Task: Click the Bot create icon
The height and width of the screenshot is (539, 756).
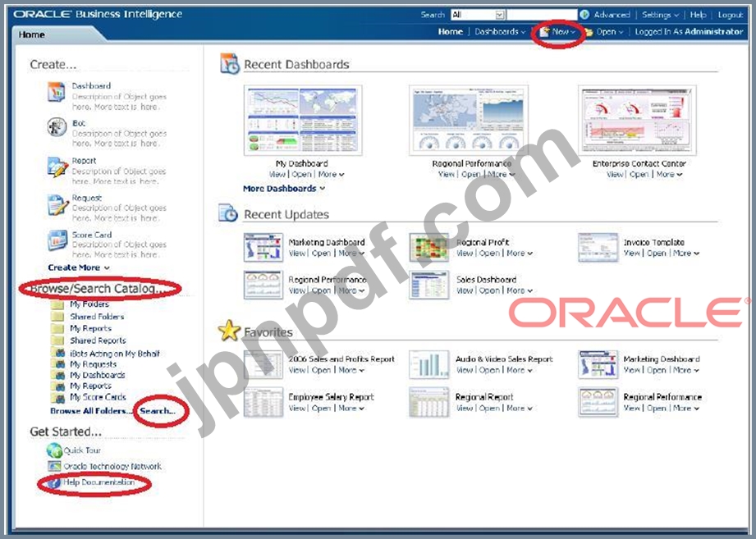Action: coord(57,129)
